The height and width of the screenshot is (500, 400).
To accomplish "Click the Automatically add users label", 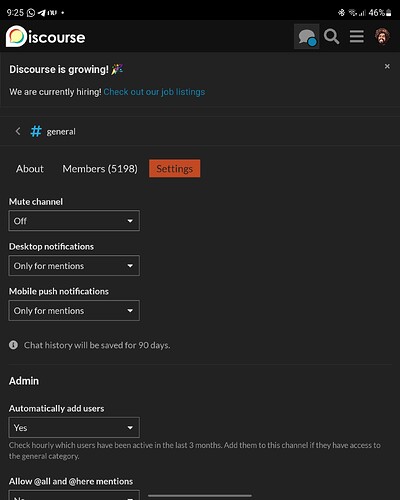I will point(56,408).
